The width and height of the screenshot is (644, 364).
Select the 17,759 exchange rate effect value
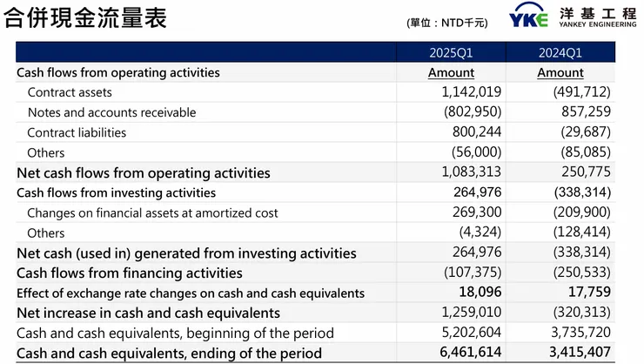[589, 292]
